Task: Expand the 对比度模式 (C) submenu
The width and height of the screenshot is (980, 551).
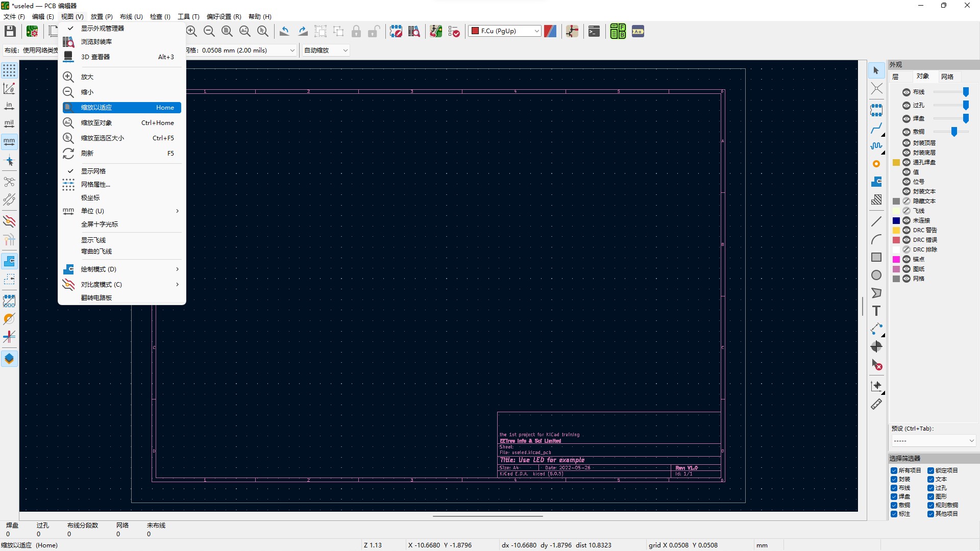Action: (x=122, y=284)
